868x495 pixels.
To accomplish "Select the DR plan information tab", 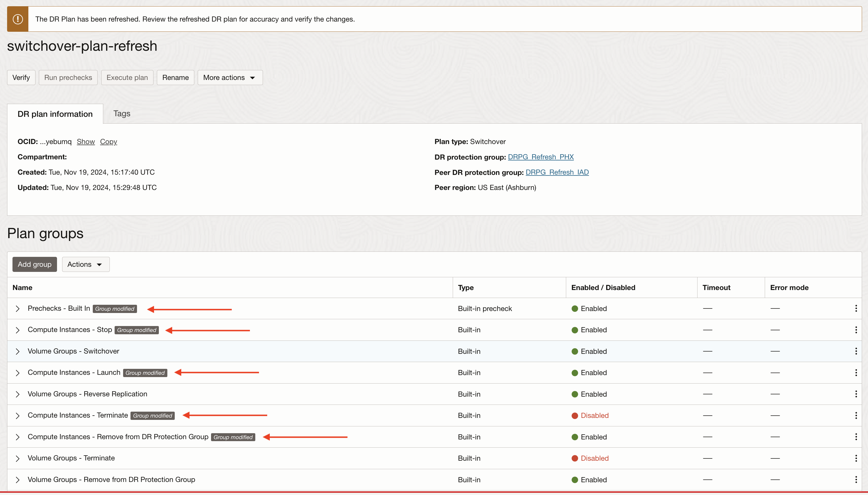I will (55, 114).
